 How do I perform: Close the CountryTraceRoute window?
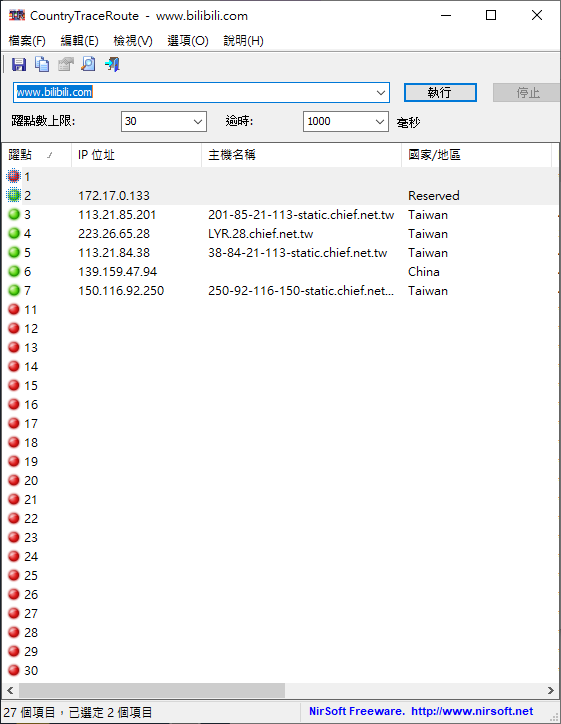537,15
